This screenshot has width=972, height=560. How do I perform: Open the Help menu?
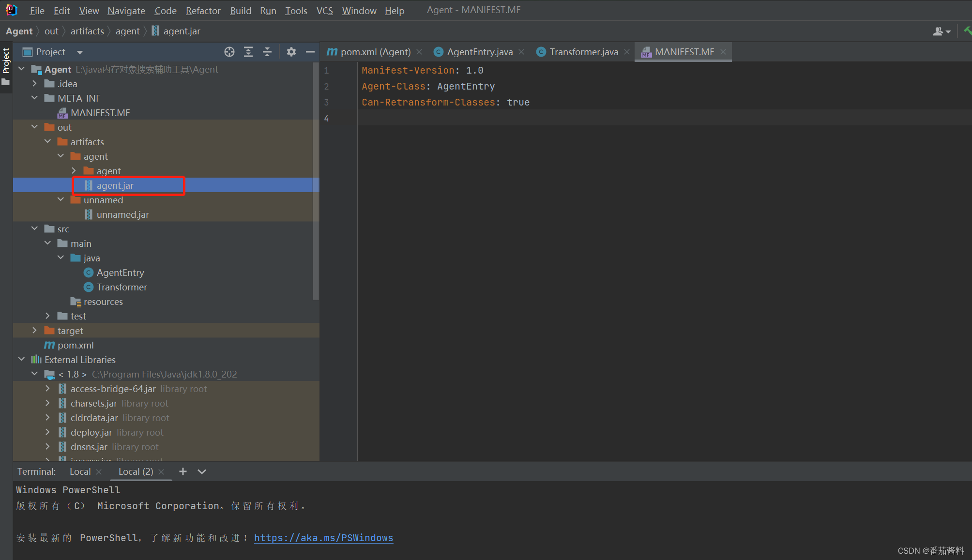coord(395,11)
